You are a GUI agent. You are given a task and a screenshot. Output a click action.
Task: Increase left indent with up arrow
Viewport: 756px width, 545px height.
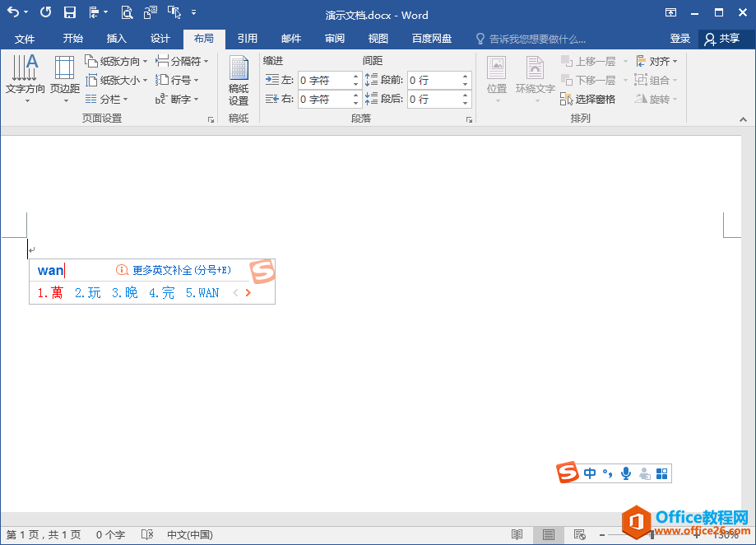click(356, 77)
